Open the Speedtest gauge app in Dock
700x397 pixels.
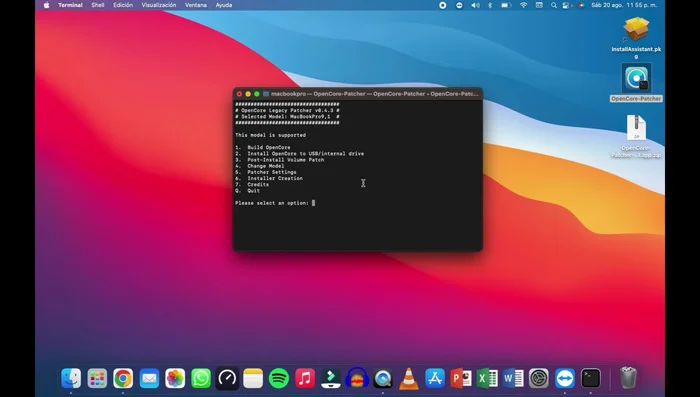(x=227, y=378)
